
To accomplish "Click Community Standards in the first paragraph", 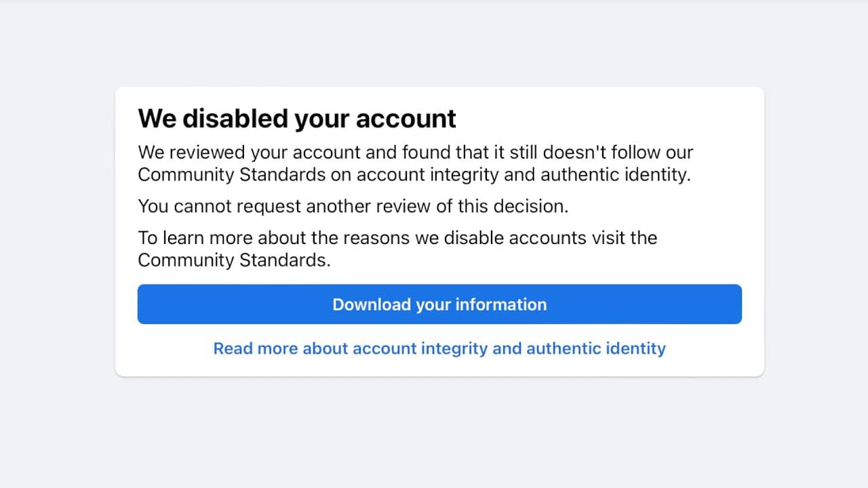I will point(232,175).
